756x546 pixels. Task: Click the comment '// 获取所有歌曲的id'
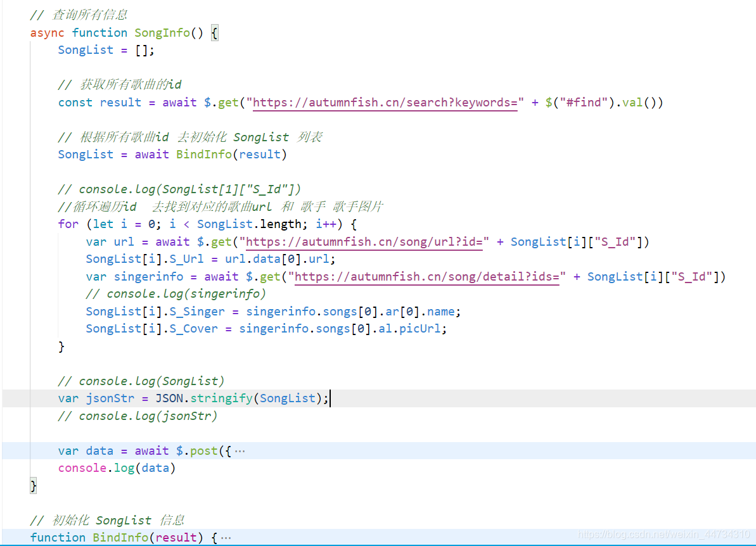[120, 85]
